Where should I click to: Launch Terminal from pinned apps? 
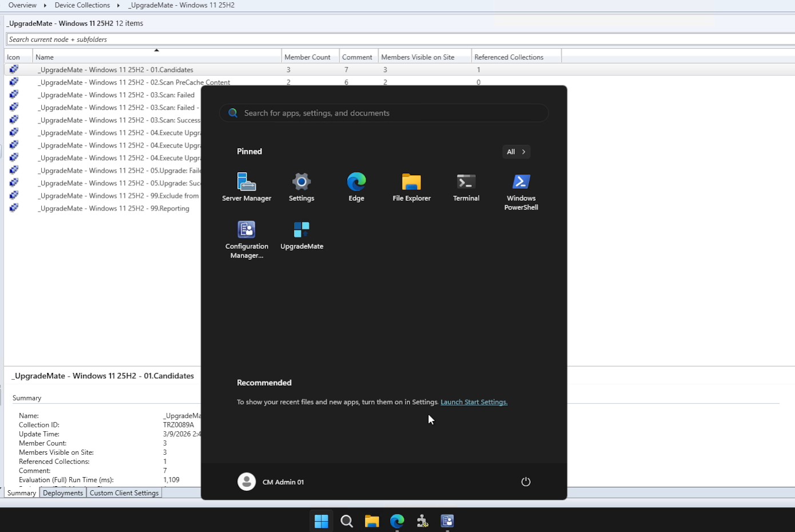[466, 187]
